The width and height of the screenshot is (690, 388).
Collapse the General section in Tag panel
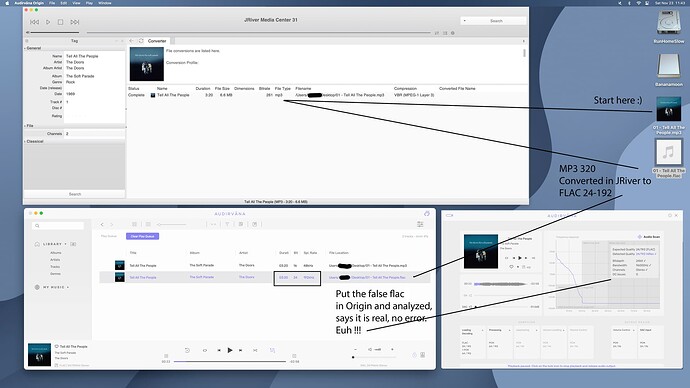[33, 48]
